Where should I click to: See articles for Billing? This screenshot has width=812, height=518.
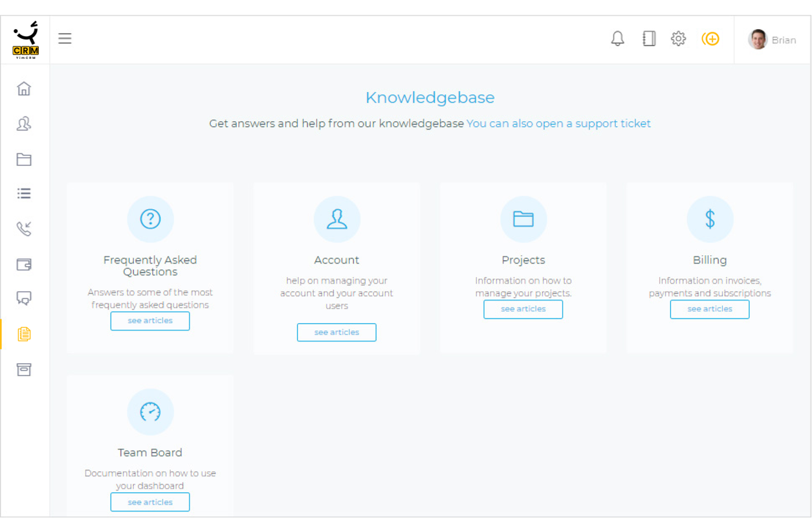pos(710,310)
